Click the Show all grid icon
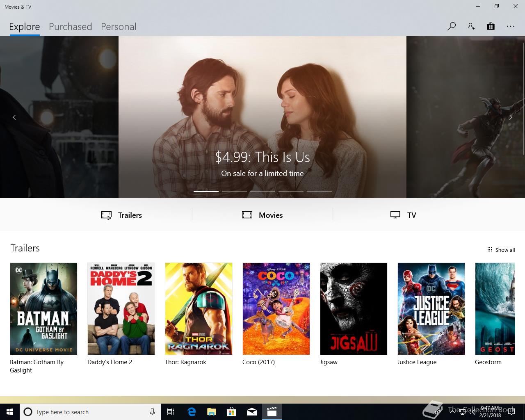This screenshot has height=420, width=525. tap(489, 249)
